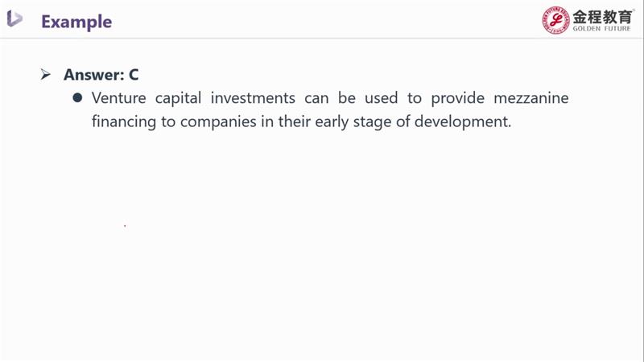Screen dimensions: 644x362
Task: Click the round red Golden Future emblem
Action: [x=555, y=19]
